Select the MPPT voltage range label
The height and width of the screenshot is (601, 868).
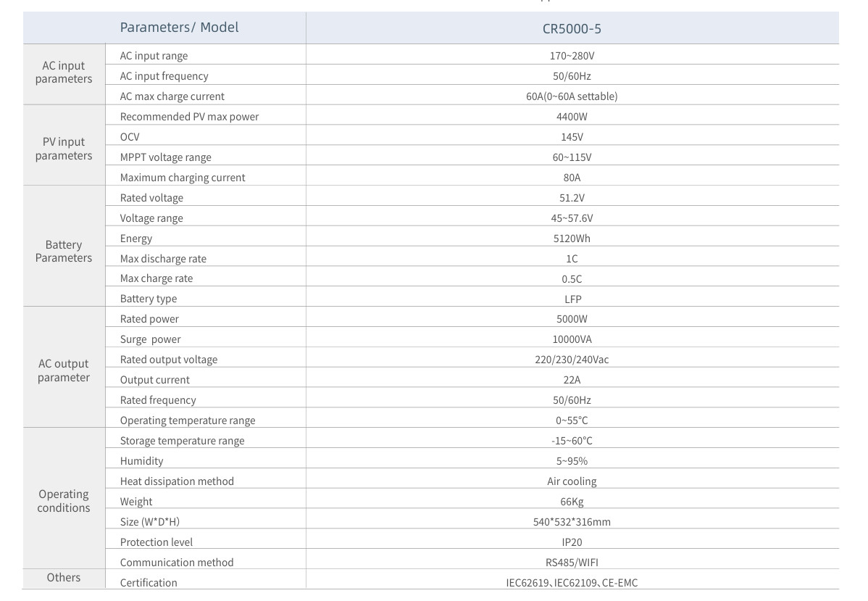pyautogui.click(x=166, y=157)
